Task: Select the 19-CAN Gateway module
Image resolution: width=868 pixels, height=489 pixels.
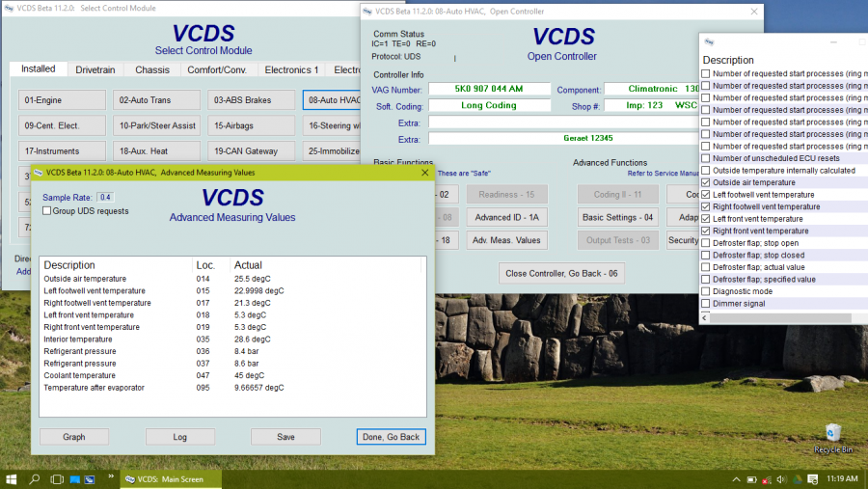Action: (252, 151)
